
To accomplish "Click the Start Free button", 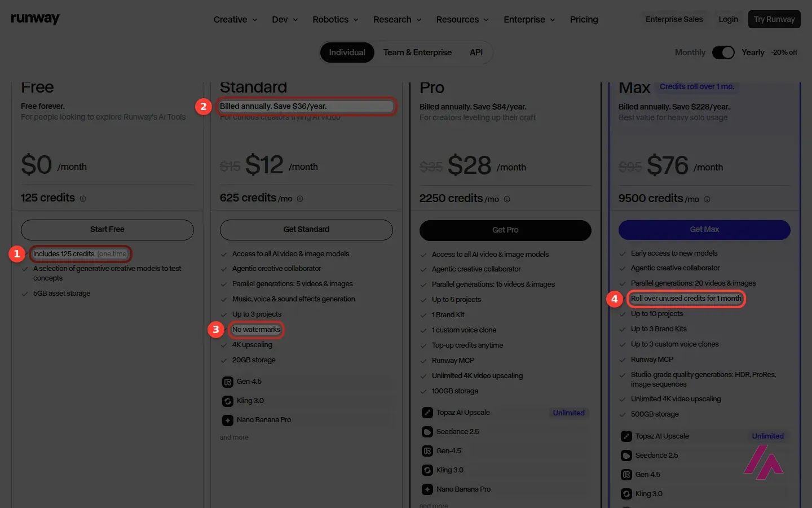I will [107, 230].
